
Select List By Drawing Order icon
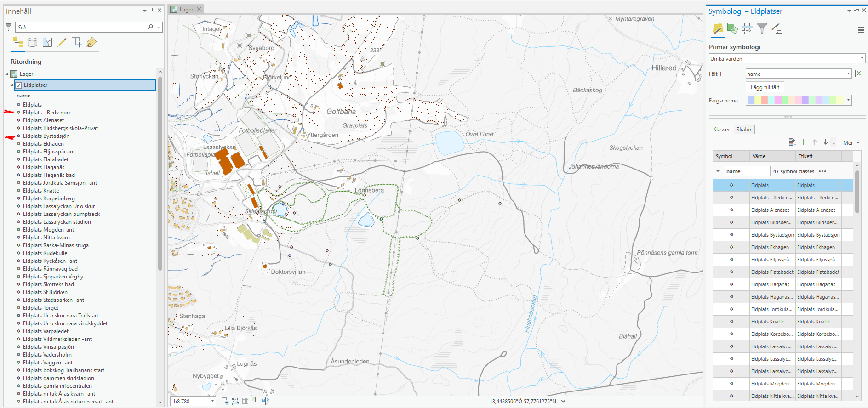[x=18, y=43]
